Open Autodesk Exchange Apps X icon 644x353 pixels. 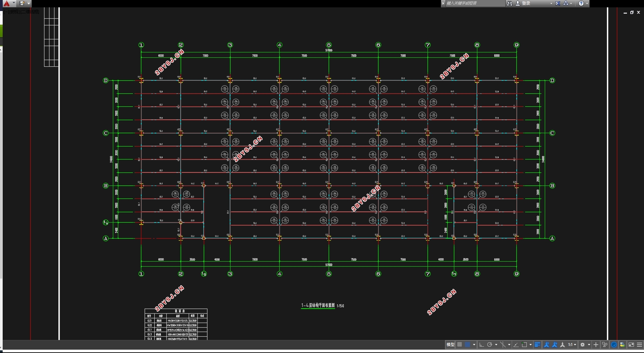point(558,3)
